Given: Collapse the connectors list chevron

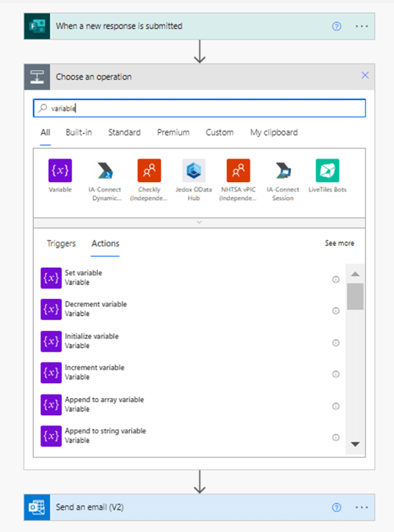Looking at the screenshot, I should coord(199,222).
